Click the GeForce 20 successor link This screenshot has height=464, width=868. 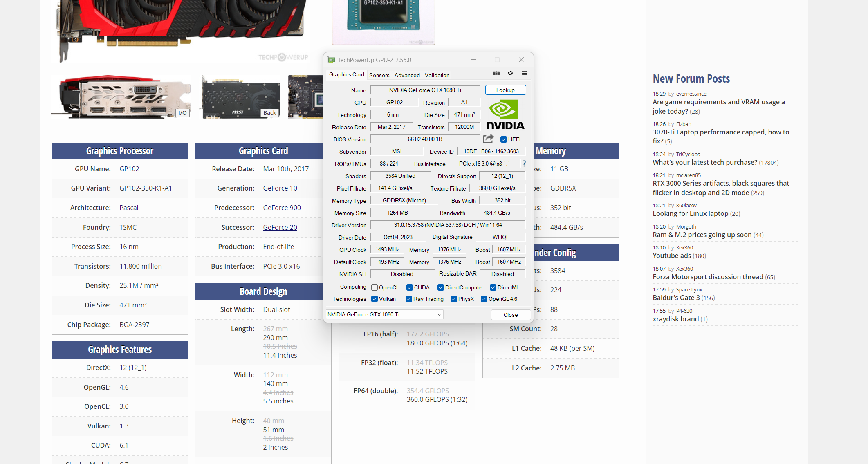coord(280,227)
